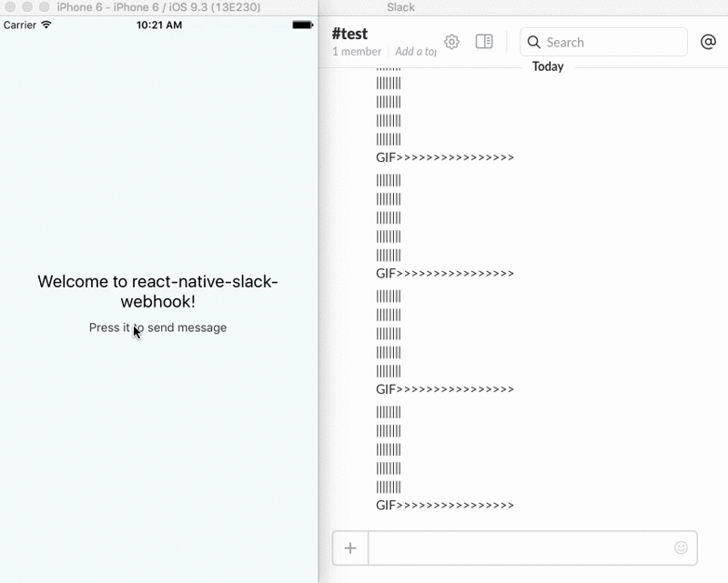The width and height of the screenshot is (728, 583).
Task: Click the #test channel title
Action: 349,34
